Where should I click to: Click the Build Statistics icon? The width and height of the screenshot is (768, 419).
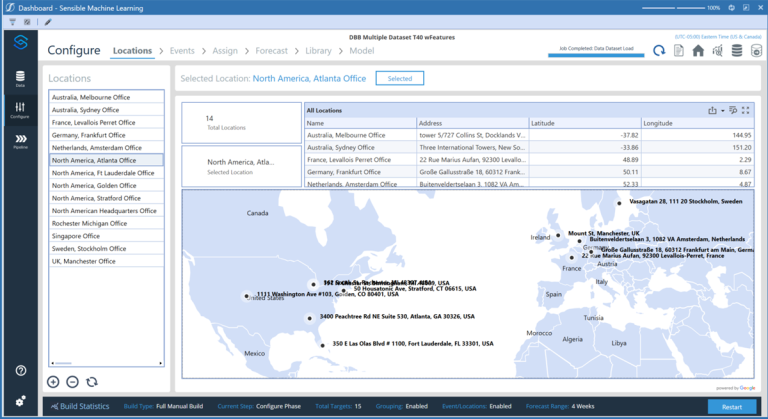(54, 406)
